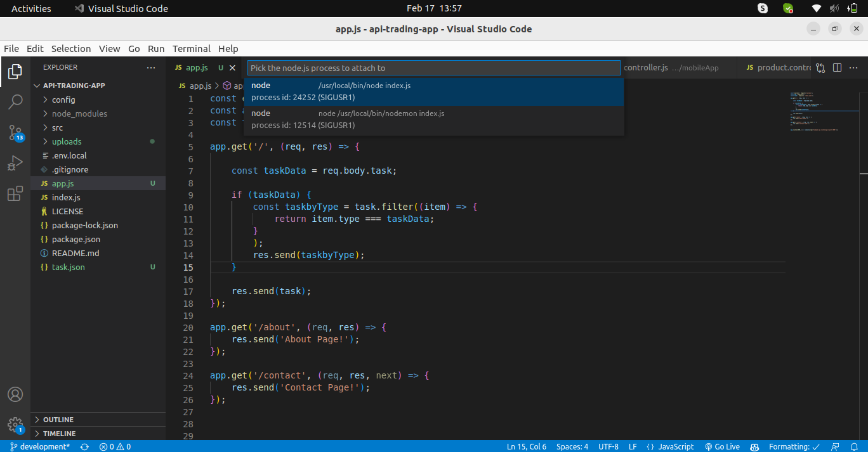This screenshot has width=868, height=452.
Task: Open the Accounts menu icon
Action: (15, 394)
